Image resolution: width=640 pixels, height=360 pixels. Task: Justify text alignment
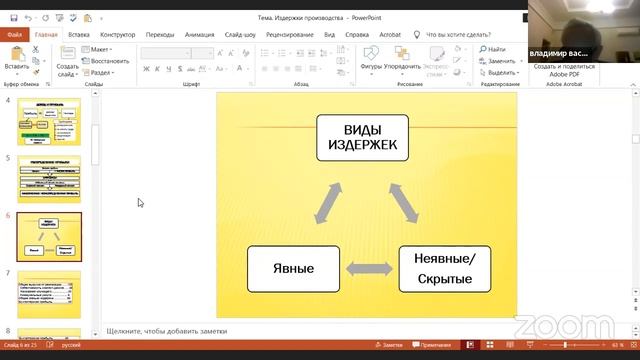click(298, 69)
